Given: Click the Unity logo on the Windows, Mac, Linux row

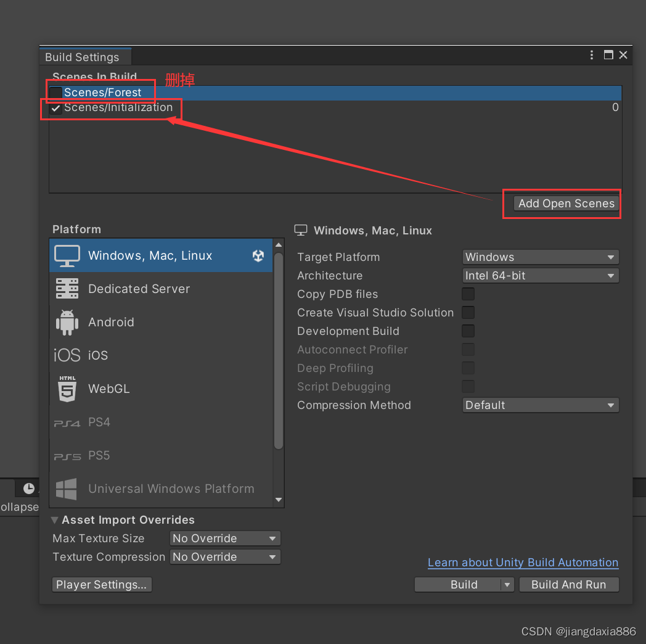Looking at the screenshot, I should [258, 255].
